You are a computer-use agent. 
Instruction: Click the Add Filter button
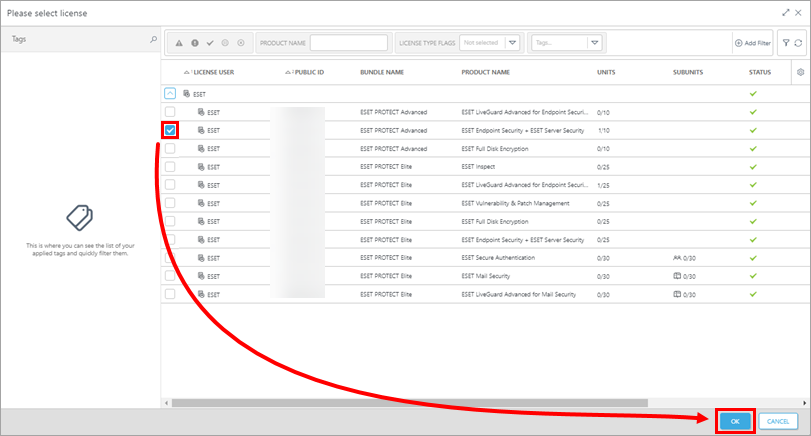click(x=753, y=43)
